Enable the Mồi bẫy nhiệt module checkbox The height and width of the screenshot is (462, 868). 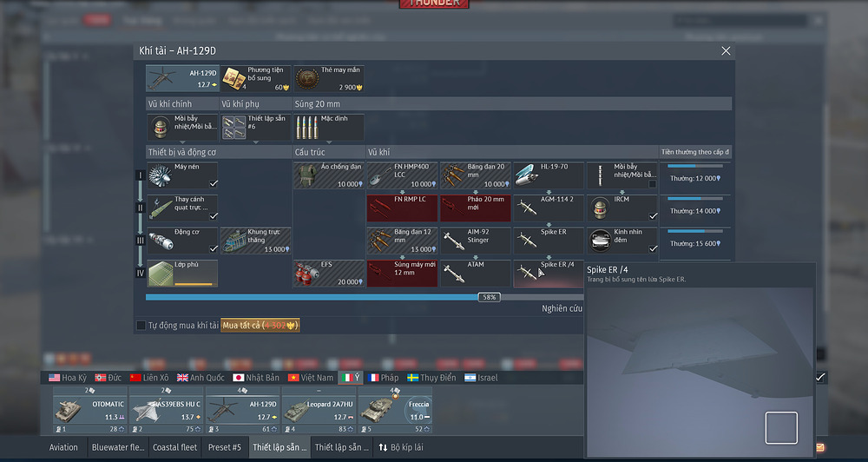click(653, 183)
